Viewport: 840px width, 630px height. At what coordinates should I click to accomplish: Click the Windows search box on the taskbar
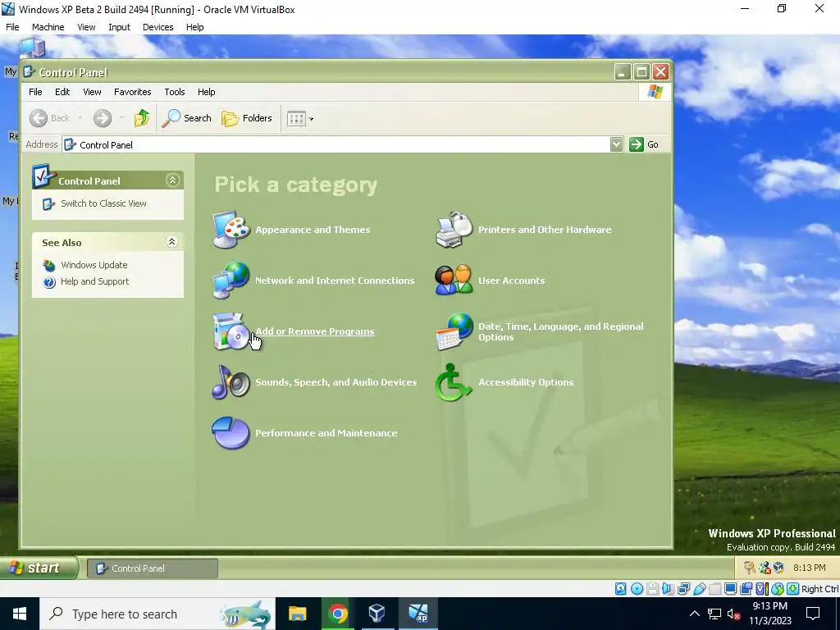[x=157, y=614]
